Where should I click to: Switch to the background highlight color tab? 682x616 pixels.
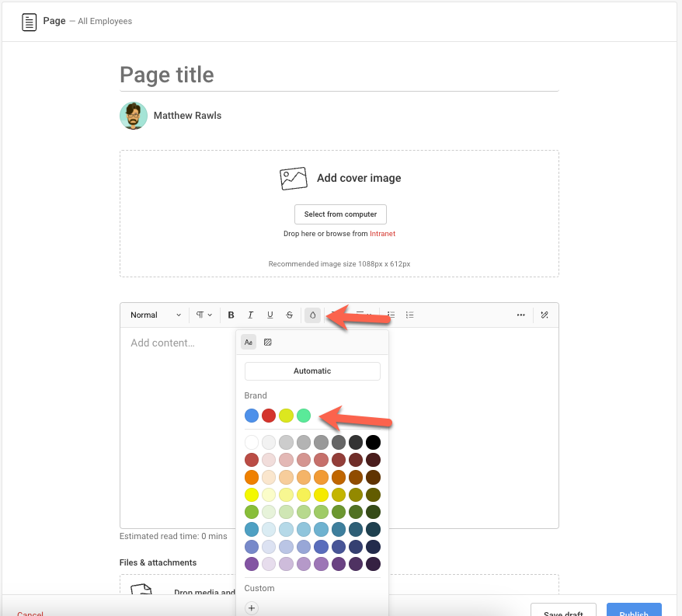click(x=268, y=342)
